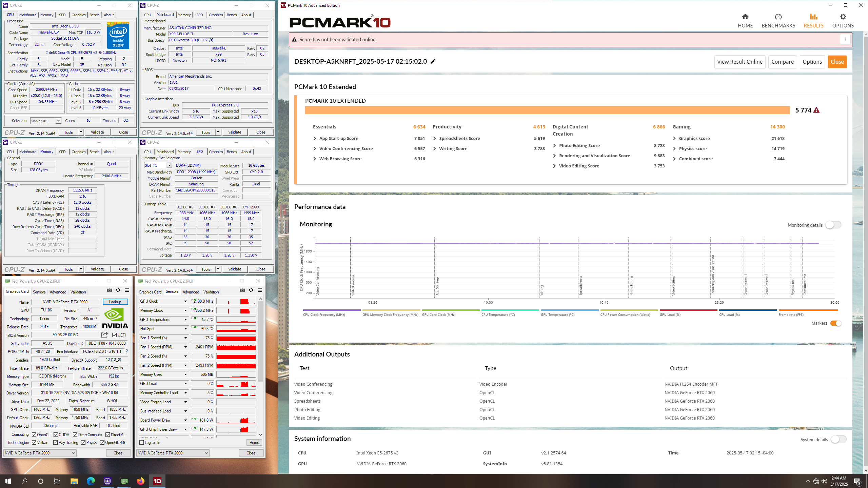This screenshot has width=868, height=488.
Task: Switch to Graphics tab in the CPU-Z Mainboard window
Action: [x=216, y=15]
